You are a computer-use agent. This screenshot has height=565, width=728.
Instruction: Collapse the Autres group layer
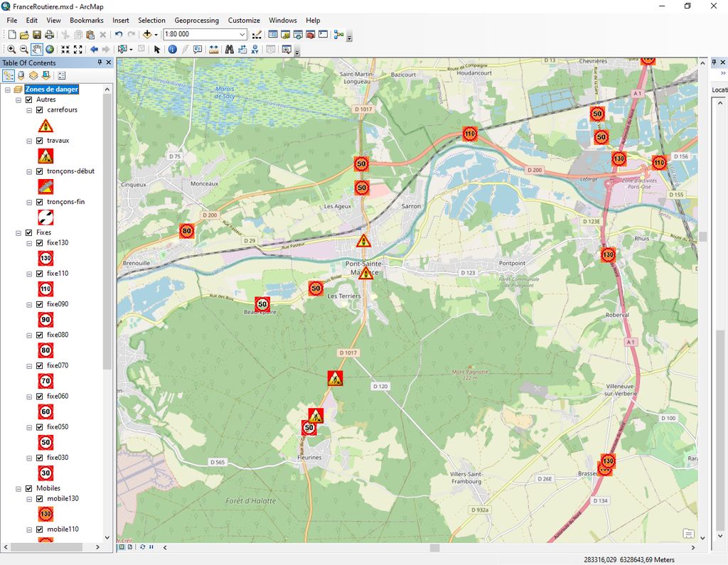18,99
